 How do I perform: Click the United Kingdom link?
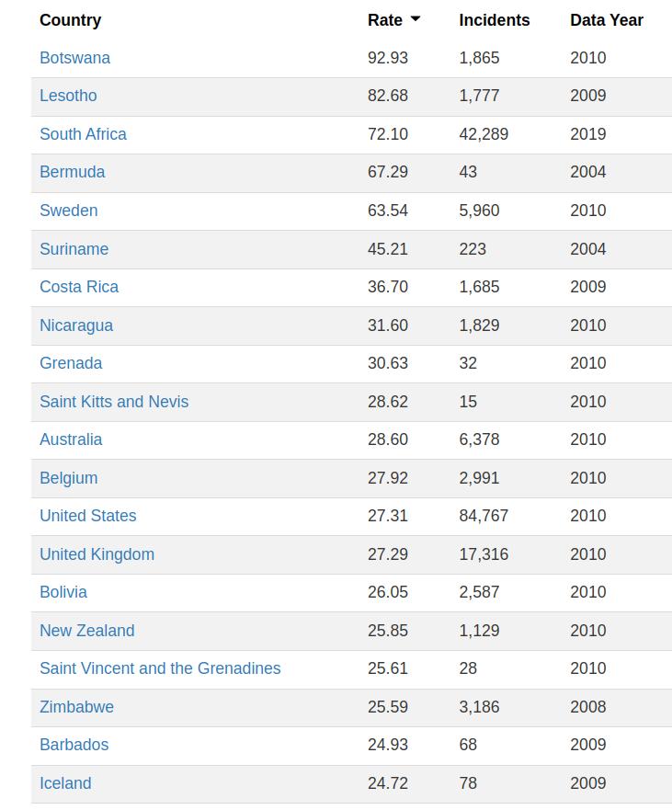[97, 554]
